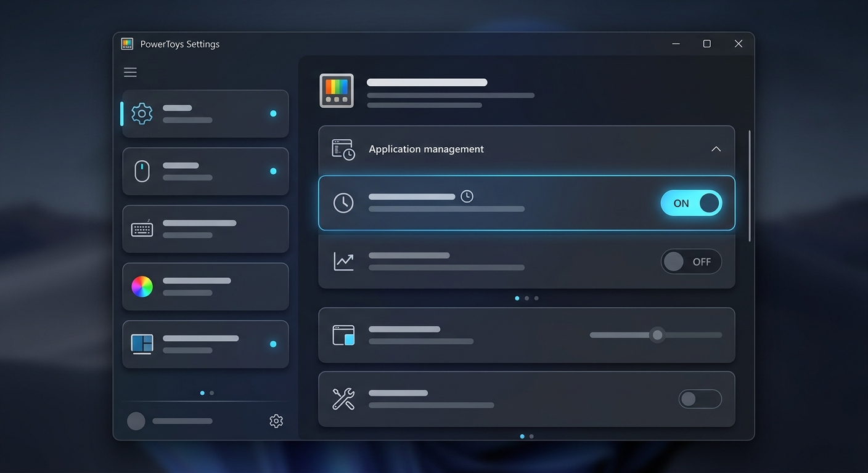The height and width of the screenshot is (473, 868).
Task: Click the third page dot below Application management
Action: pyautogui.click(x=536, y=298)
